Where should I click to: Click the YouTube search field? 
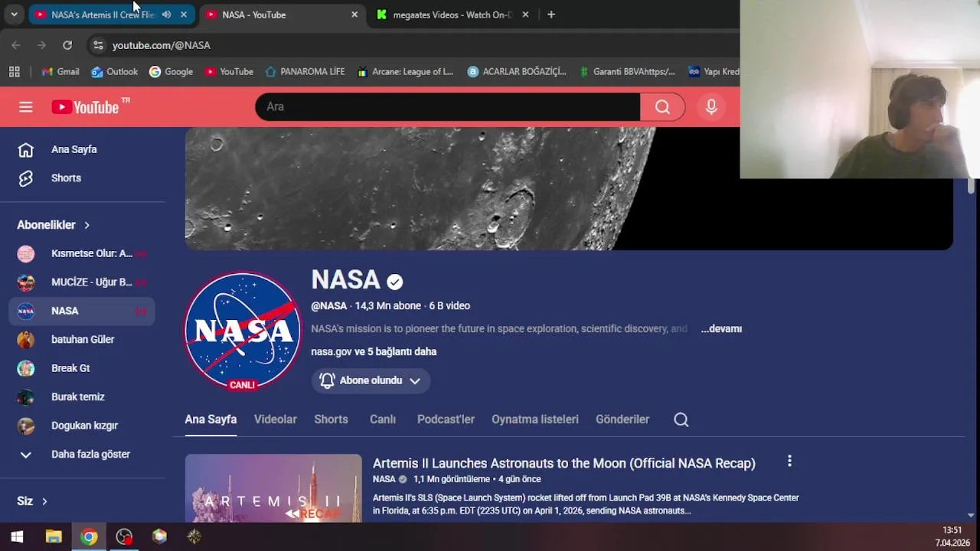click(448, 107)
